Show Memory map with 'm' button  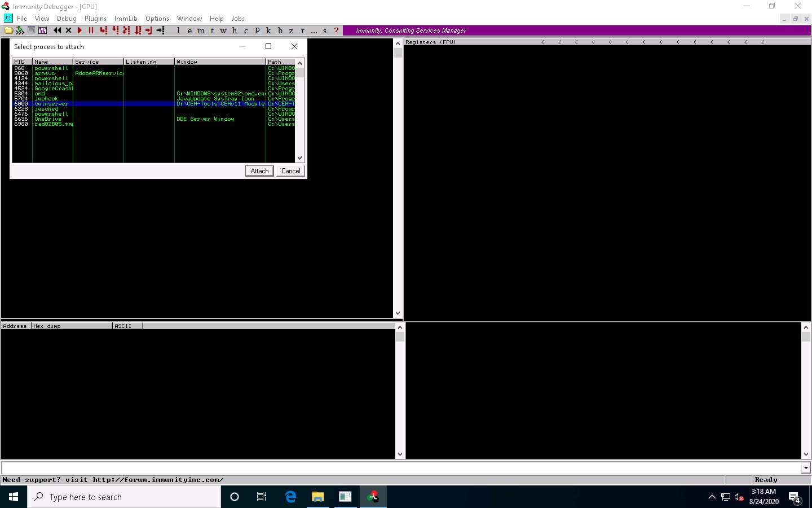pyautogui.click(x=201, y=30)
